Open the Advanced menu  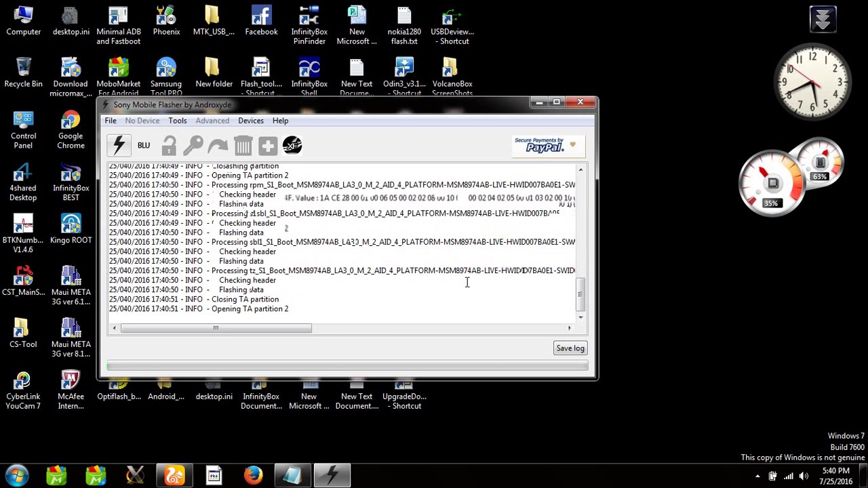tap(212, 121)
